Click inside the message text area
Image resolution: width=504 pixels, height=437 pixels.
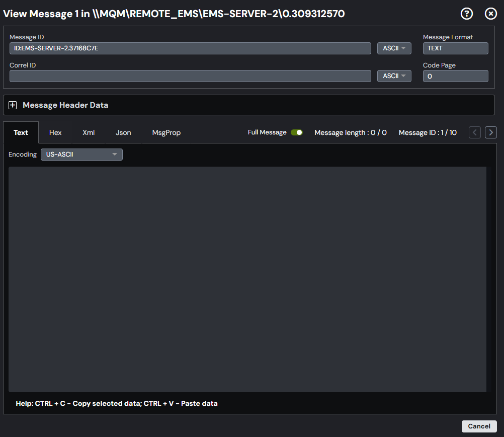247,279
